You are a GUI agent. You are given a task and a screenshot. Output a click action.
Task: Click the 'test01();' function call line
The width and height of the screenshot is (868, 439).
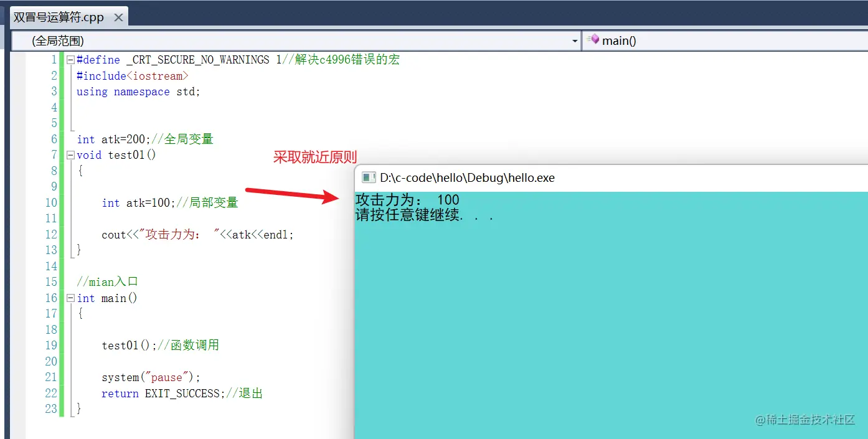[x=160, y=345]
